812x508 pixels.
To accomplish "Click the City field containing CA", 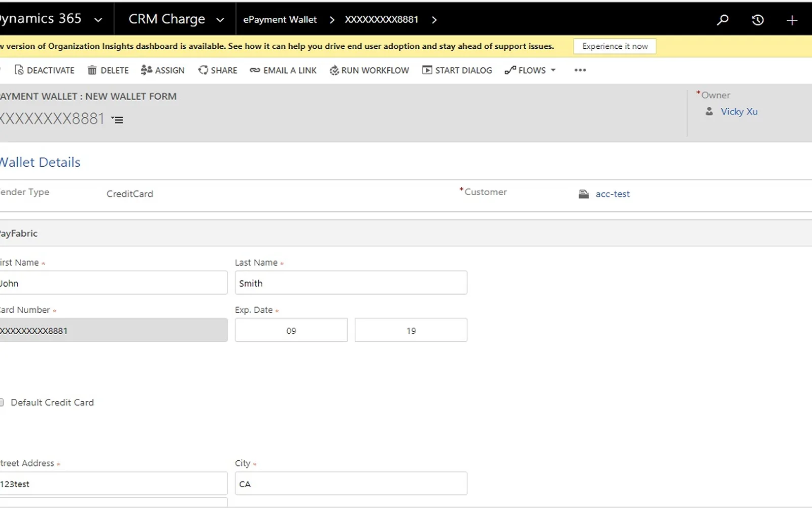I will (351, 484).
